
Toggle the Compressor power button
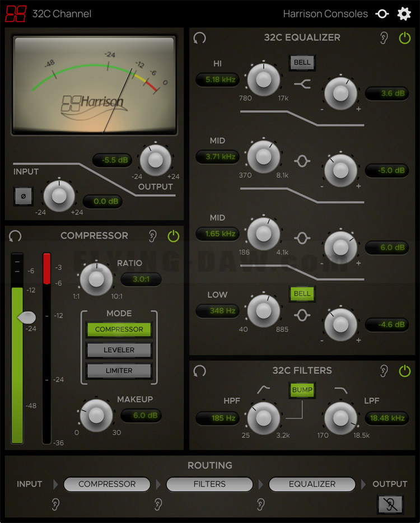coord(174,236)
